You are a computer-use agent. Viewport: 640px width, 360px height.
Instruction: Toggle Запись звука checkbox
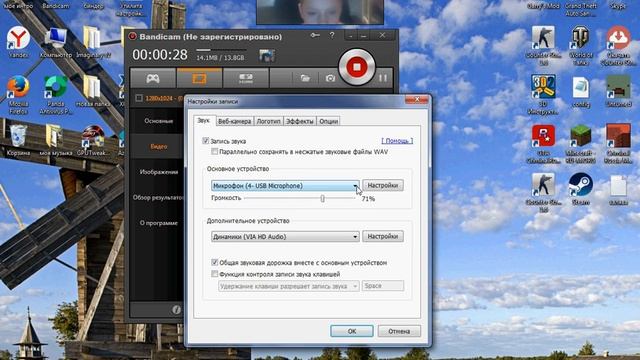point(205,141)
